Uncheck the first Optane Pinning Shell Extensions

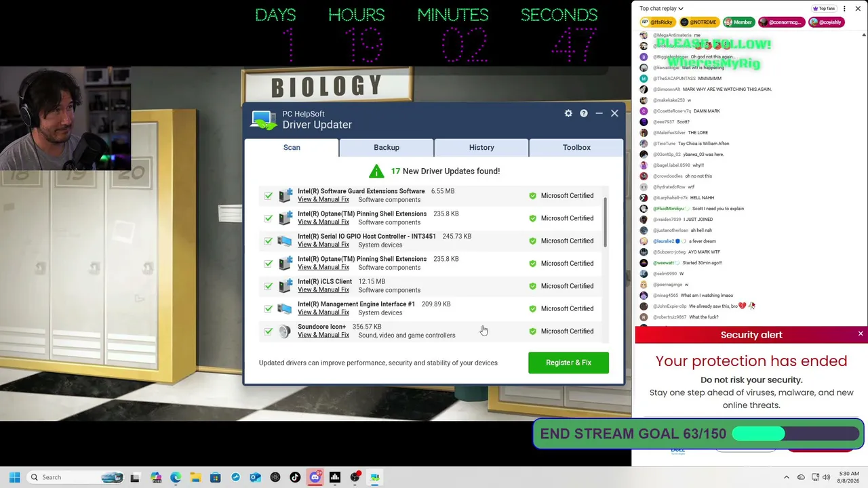(269, 218)
